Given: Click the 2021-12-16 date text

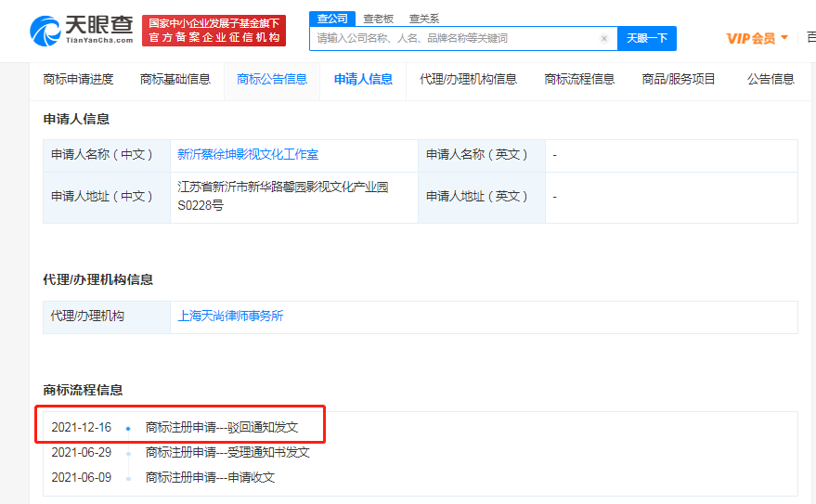Looking at the screenshot, I should pyautogui.click(x=81, y=428).
